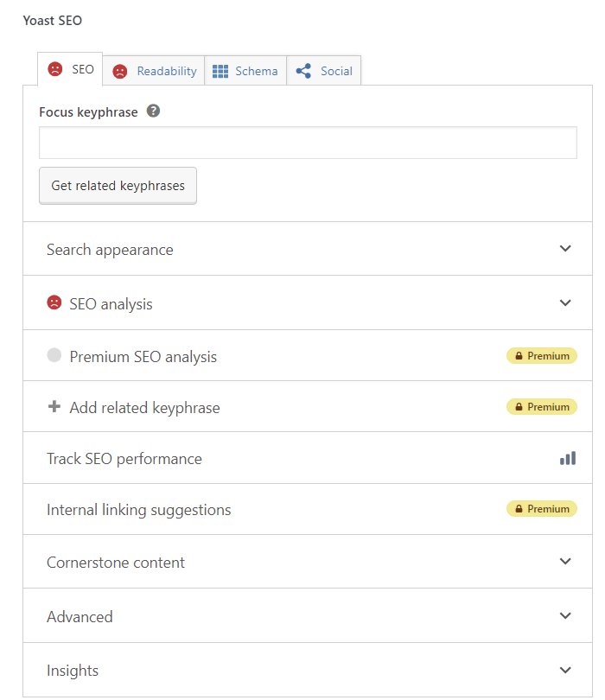
Task: Open the Schema tab
Action: pyautogui.click(x=245, y=71)
